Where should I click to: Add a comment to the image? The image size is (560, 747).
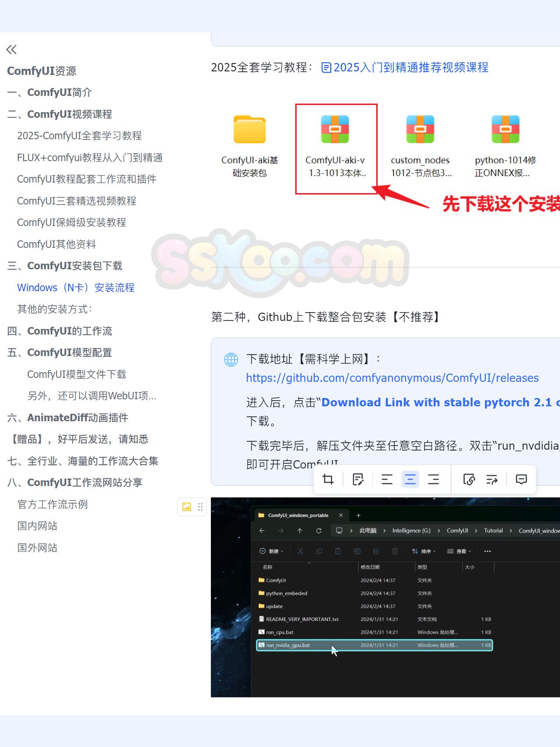click(521, 479)
